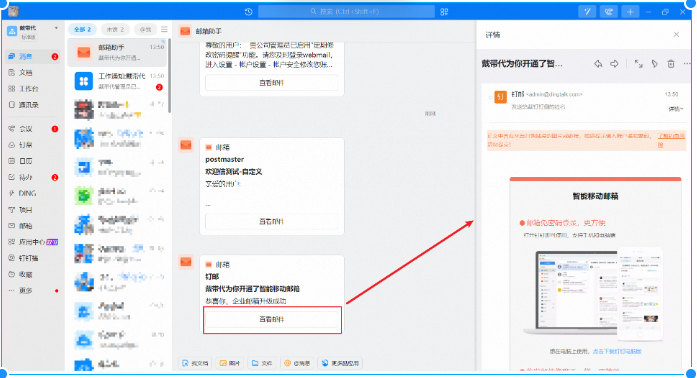
Task: Click the reply arrow icon in mail details
Action: 598,64
